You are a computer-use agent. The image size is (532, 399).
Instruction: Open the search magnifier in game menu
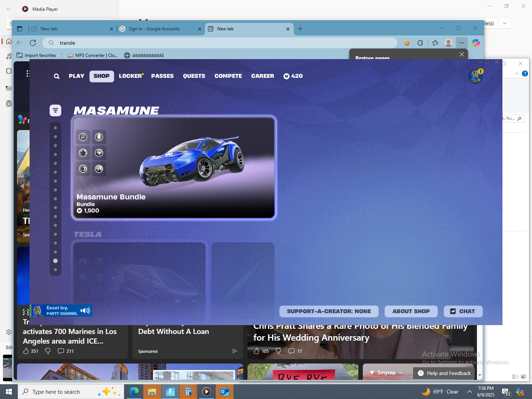(x=57, y=76)
